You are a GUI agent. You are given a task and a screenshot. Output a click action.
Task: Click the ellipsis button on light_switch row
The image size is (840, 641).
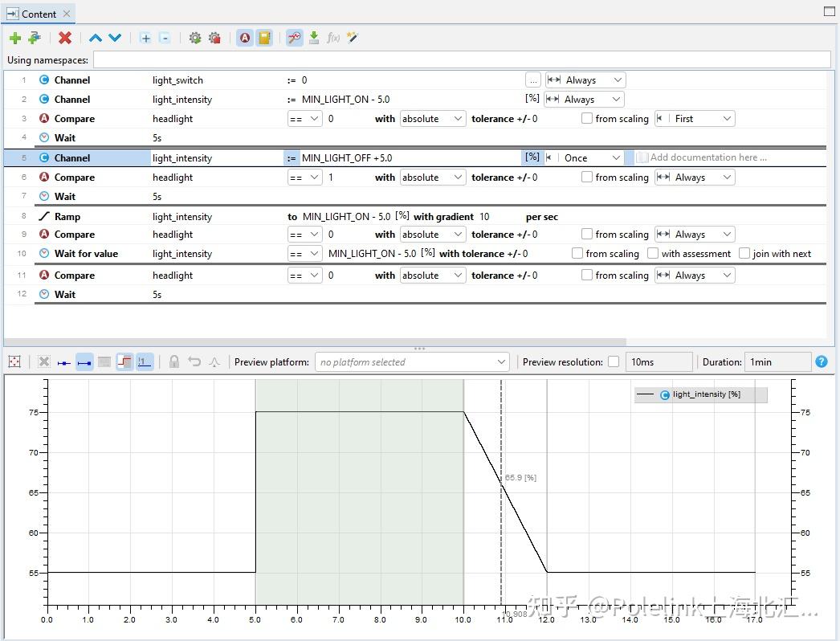click(x=533, y=80)
